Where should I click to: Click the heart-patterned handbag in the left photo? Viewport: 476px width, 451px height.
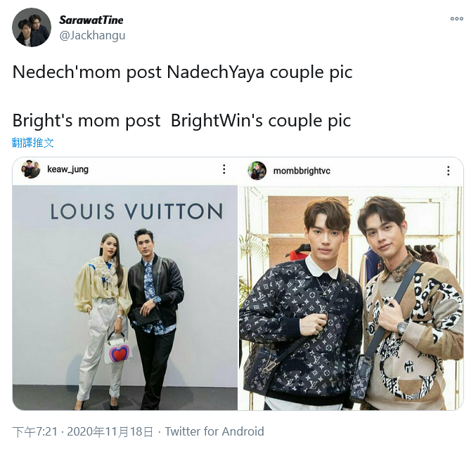pos(119,348)
